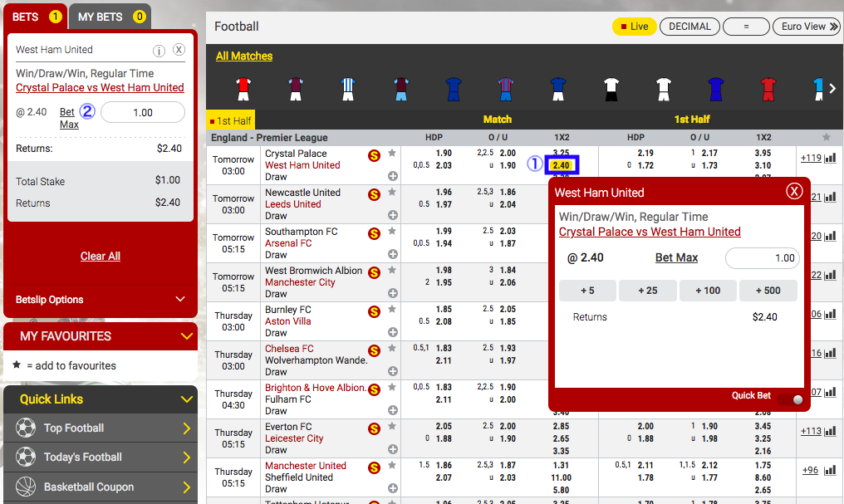844x504 pixels.
Task: Switch to MY BETS tab
Action: [x=110, y=17]
